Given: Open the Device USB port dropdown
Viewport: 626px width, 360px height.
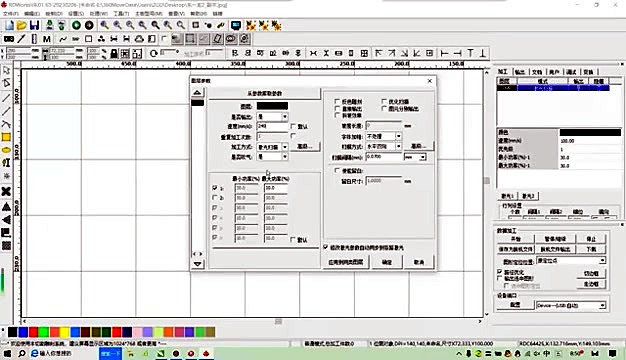Looking at the screenshot, I should 602,305.
